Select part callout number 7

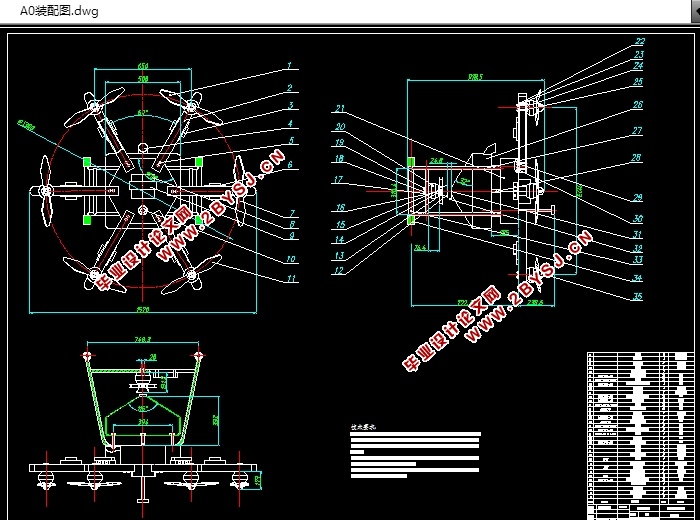point(292,213)
